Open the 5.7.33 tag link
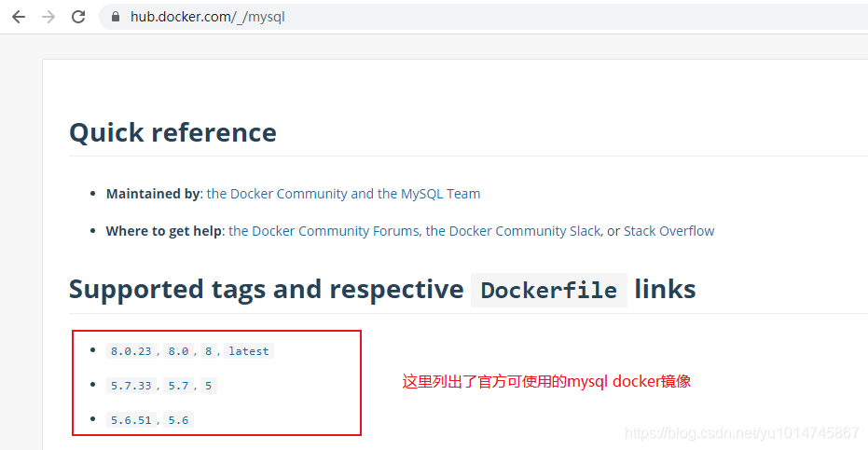The height and width of the screenshot is (450, 868). (x=131, y=386)
